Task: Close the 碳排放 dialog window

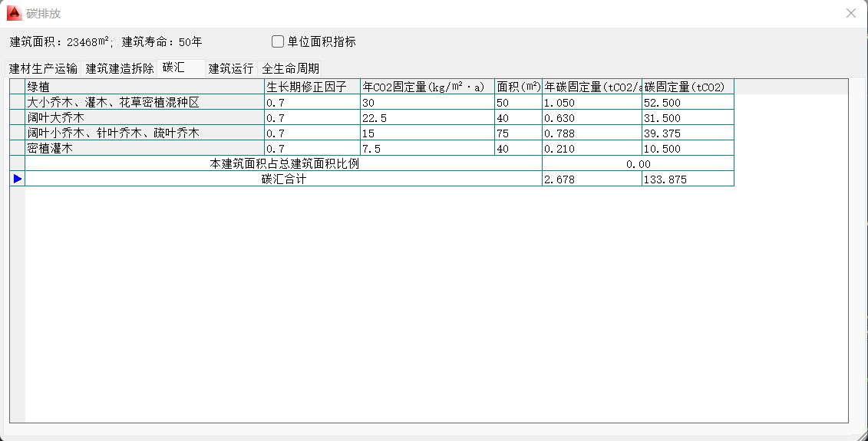Action: [x=850, y=13]
